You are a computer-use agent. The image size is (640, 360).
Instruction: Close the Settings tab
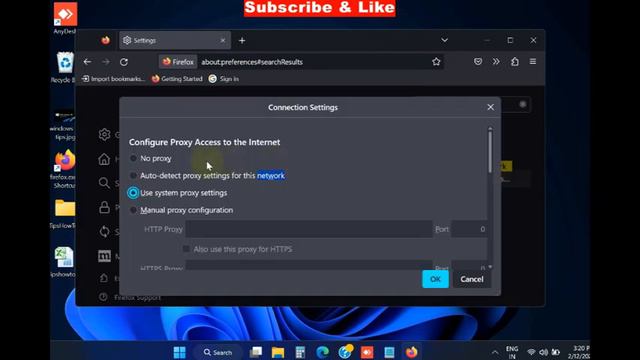pyautogui.click(x=223, y=40)
